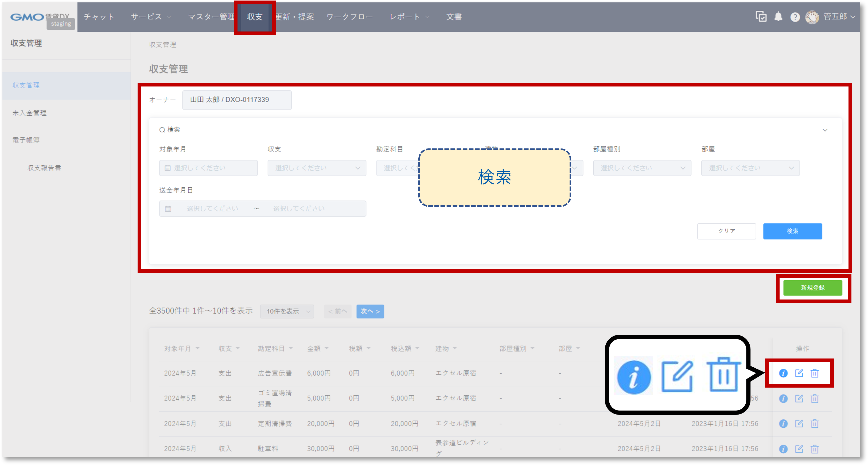Open the 部屋種別 dropdown
Screen dimensions: 868x465
click(x=642, y=168)
